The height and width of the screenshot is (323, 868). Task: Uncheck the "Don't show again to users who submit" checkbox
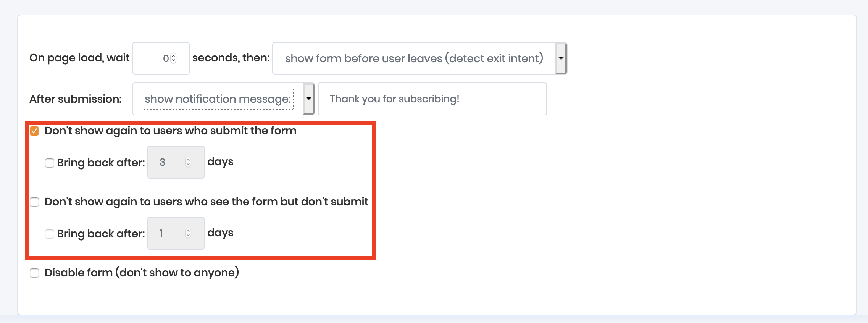click(34, 131)
